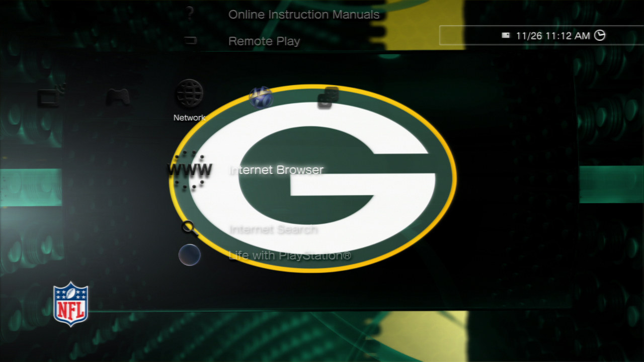Select the Online Instruction Manuals question-mark icon

click(x=190, y=14)
